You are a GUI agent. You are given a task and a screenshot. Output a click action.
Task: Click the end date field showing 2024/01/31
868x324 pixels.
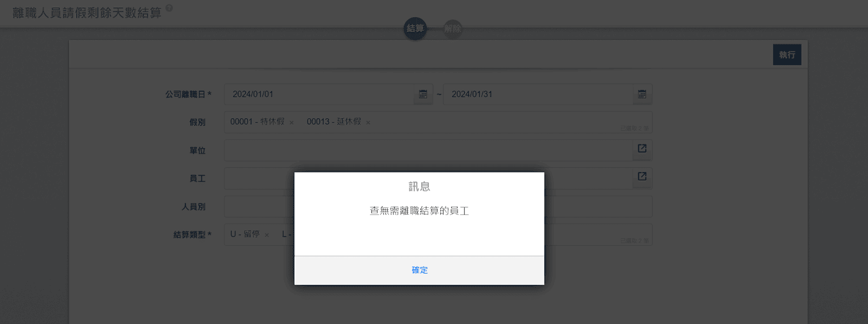point(537,94)
